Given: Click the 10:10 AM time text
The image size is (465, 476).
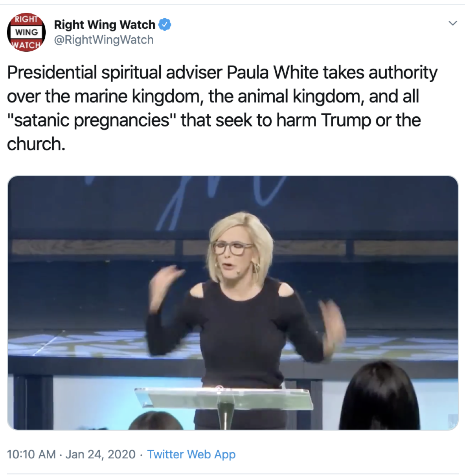Looking at the screenshot, I should click(x=31, y=454).
